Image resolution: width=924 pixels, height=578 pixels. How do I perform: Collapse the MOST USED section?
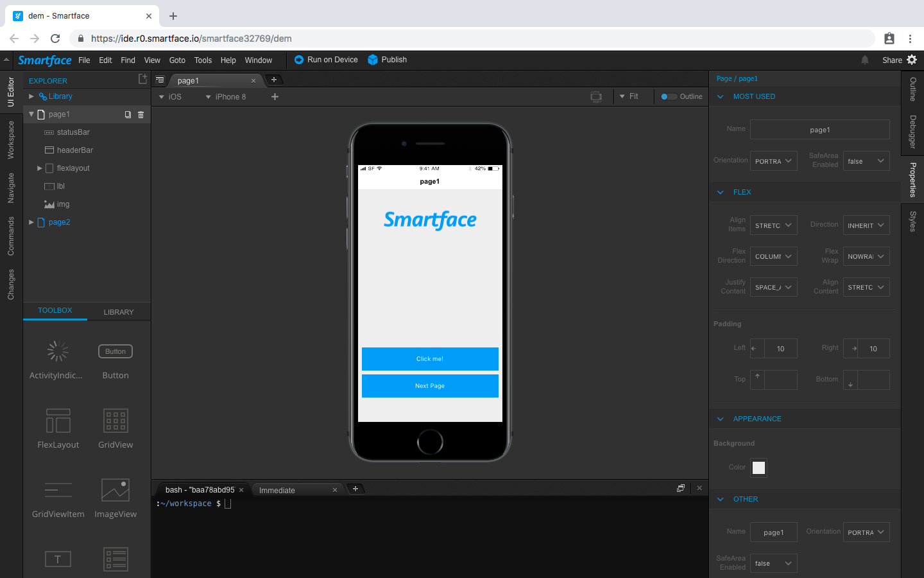click(721, 96)
